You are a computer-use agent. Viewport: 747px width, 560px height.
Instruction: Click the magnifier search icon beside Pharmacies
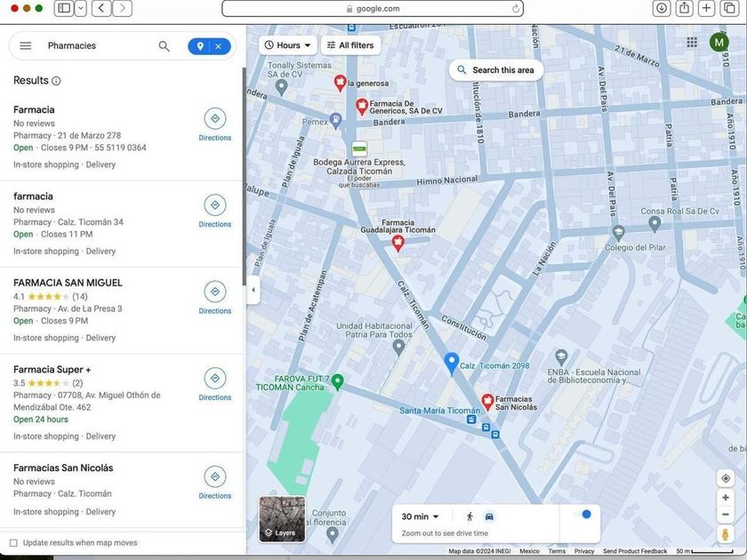[x=164, y=46]
